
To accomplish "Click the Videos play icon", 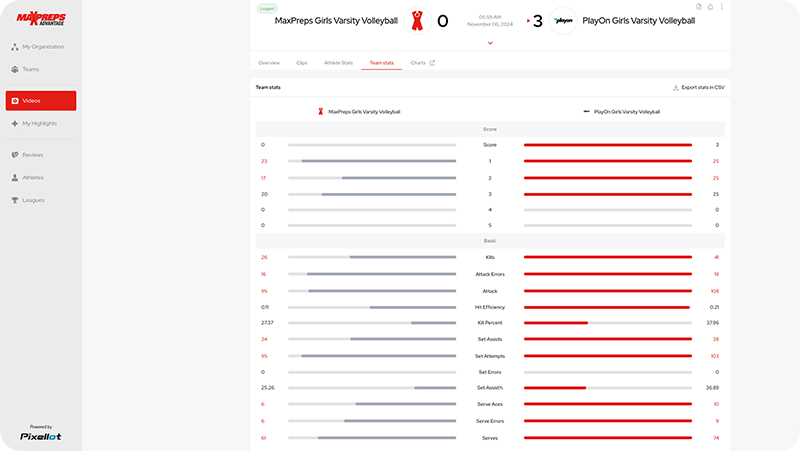I will click(15, 101).
